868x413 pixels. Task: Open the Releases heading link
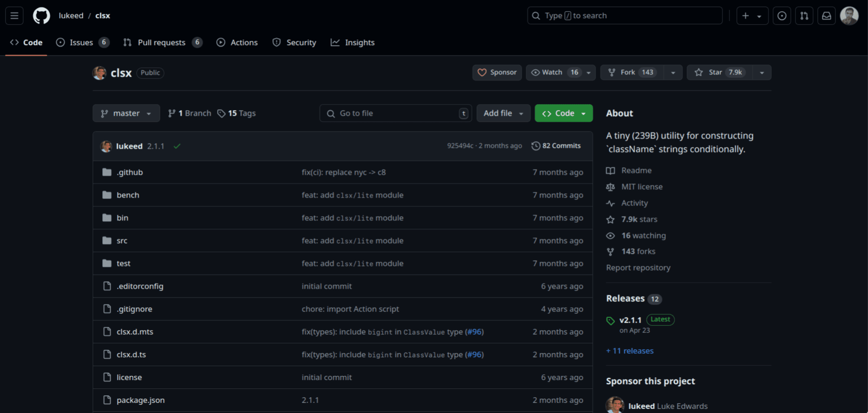(625, 298)
